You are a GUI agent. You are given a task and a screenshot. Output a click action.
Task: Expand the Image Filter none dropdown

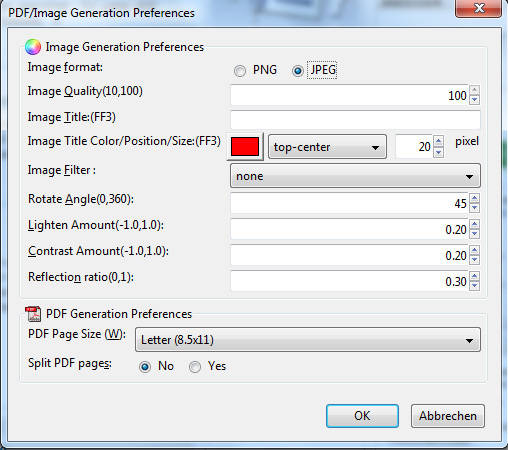point(355,176)
